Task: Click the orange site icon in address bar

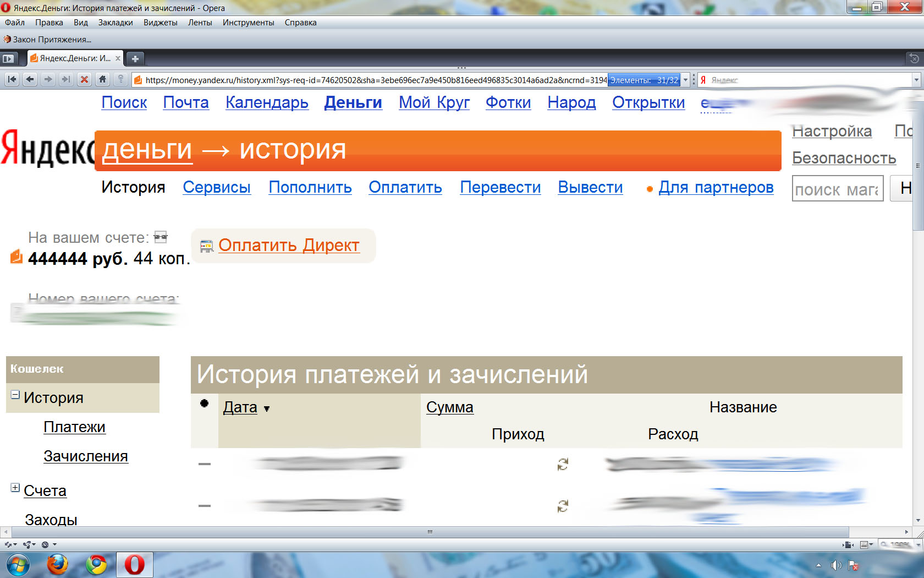Action: click(x=138, y=80)
